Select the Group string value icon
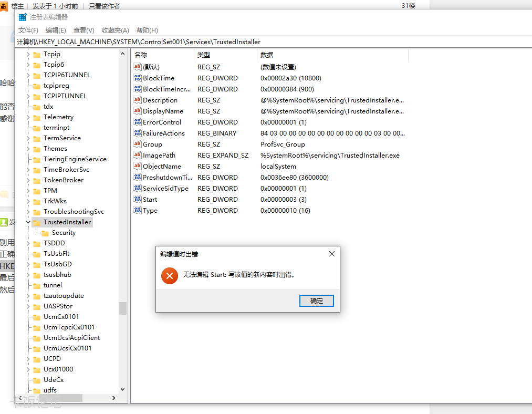Viewport: 532px width, 414px height. tap(138, 144)
